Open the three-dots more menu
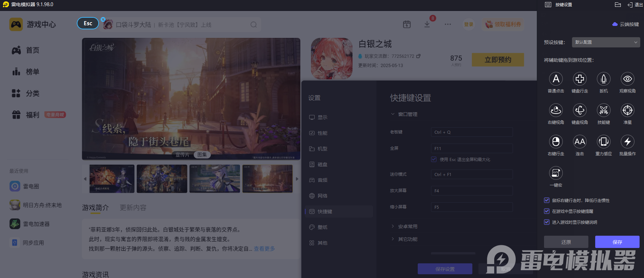644x278 pixels. (448, 24)
